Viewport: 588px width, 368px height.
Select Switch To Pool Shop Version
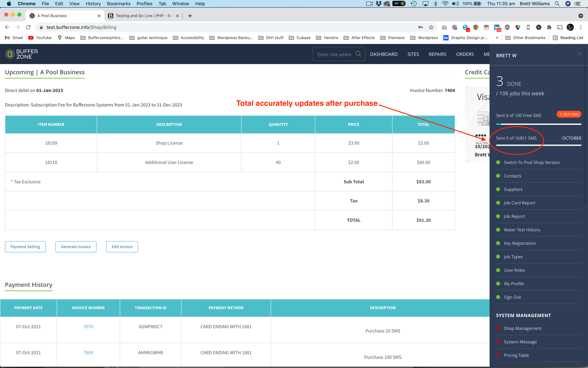[x=531, y=162]
